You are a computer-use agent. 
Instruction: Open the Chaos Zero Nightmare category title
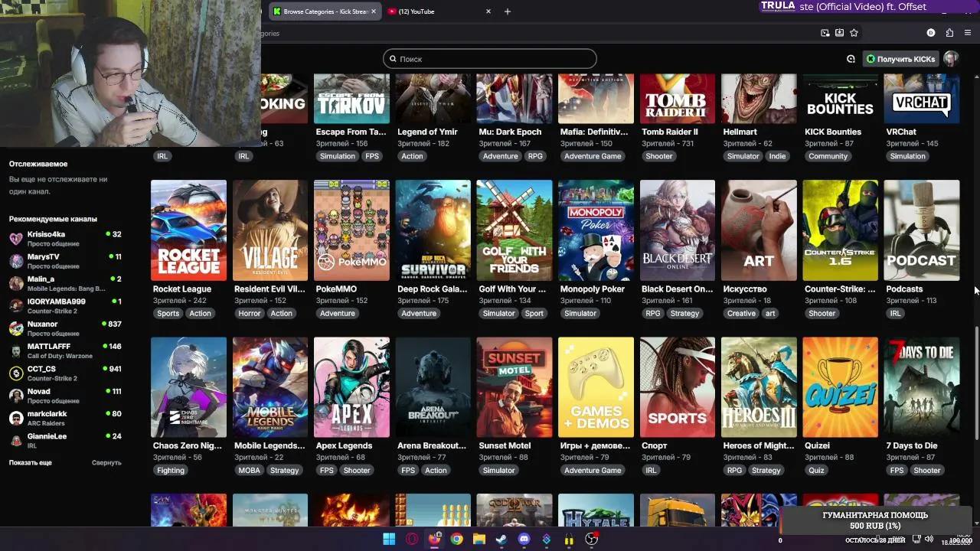point(188,445)
